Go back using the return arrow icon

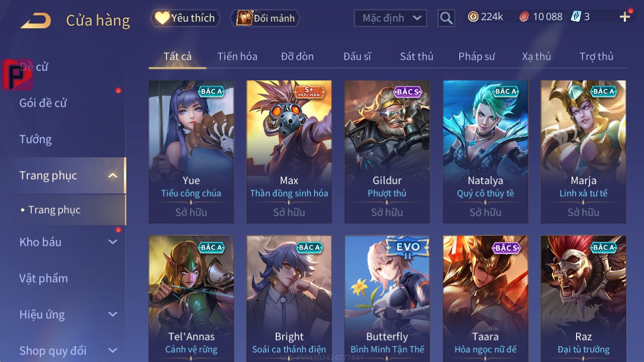tap(35, 21)
